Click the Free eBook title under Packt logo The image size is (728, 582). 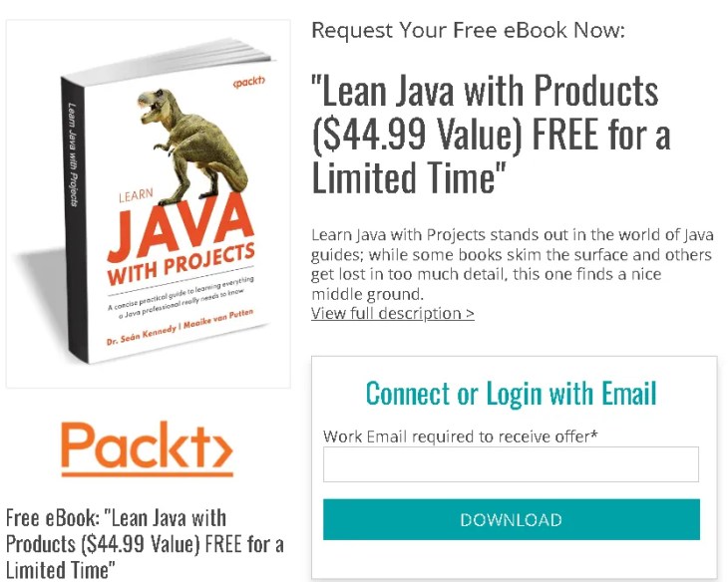(x=145, y=543)
